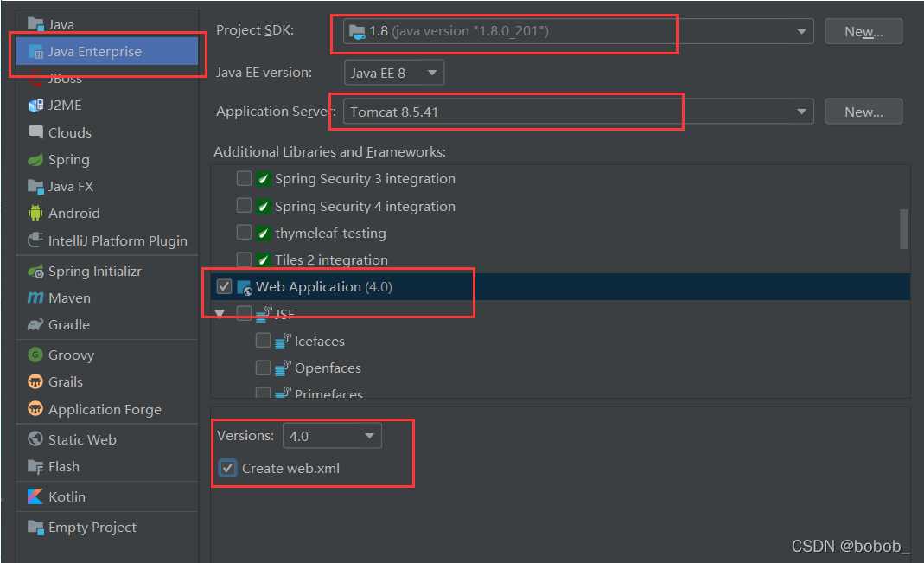This screenshot has height=563, width=924.
Task: Uncheck the Web Application (4.0) checkbox
Action: (x=224, y=286)
